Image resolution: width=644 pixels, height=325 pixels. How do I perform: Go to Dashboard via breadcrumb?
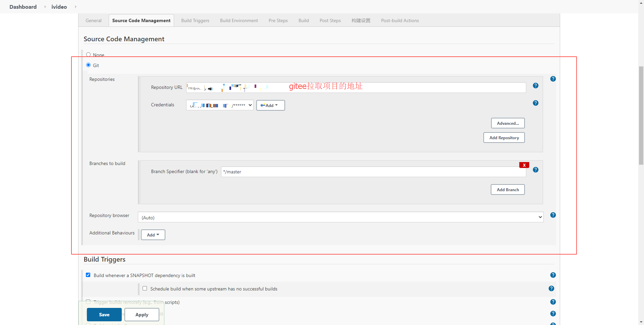coord(23,7)
